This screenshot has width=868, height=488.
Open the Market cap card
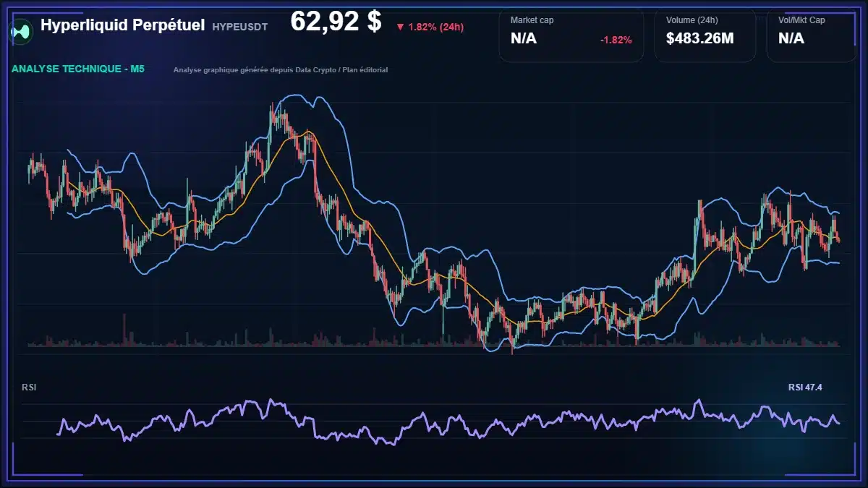pyautogui.click(x=571, y=35)
